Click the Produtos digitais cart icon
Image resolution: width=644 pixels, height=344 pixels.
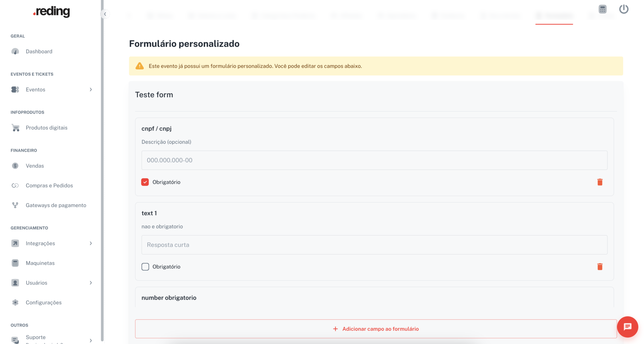click(x=15, y=128)
